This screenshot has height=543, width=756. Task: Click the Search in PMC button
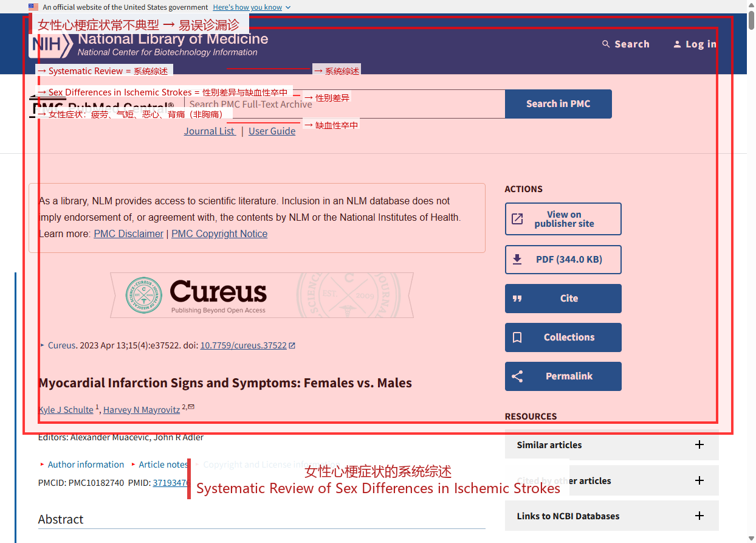(x=558, y=104)
